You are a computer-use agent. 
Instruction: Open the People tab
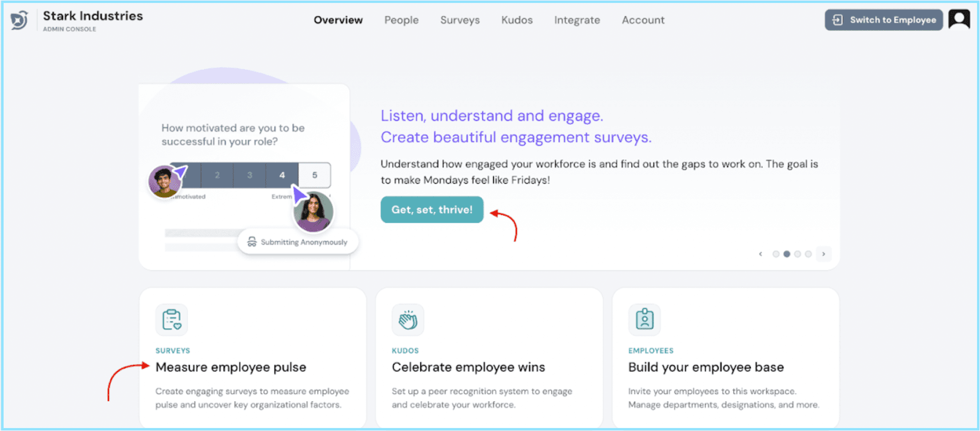401,20
